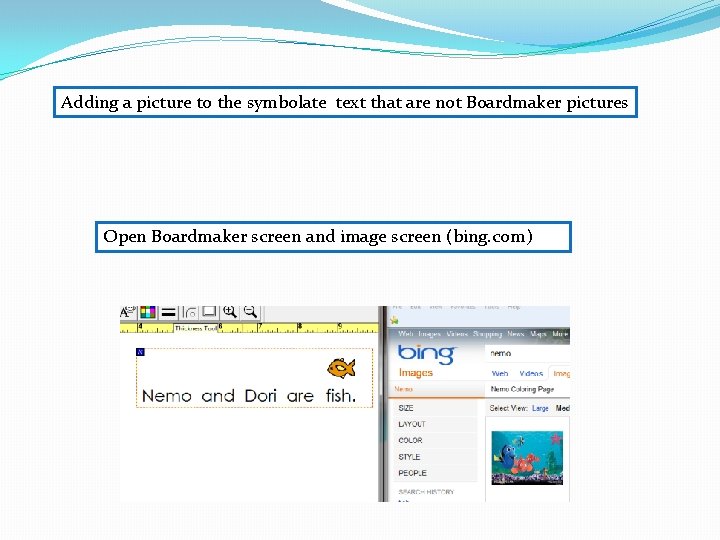Select the Large view option

[x=540, y=408]
